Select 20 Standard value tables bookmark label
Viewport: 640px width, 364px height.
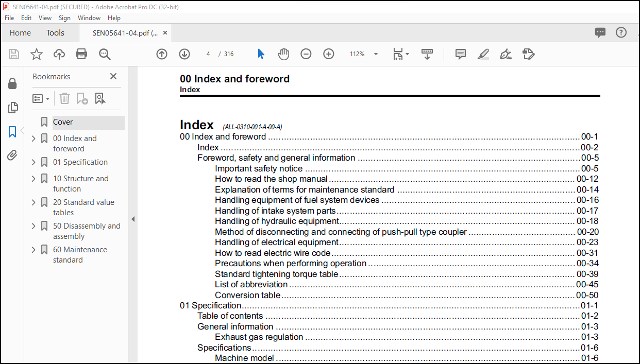pyautogui.click(x=83, y=207)
